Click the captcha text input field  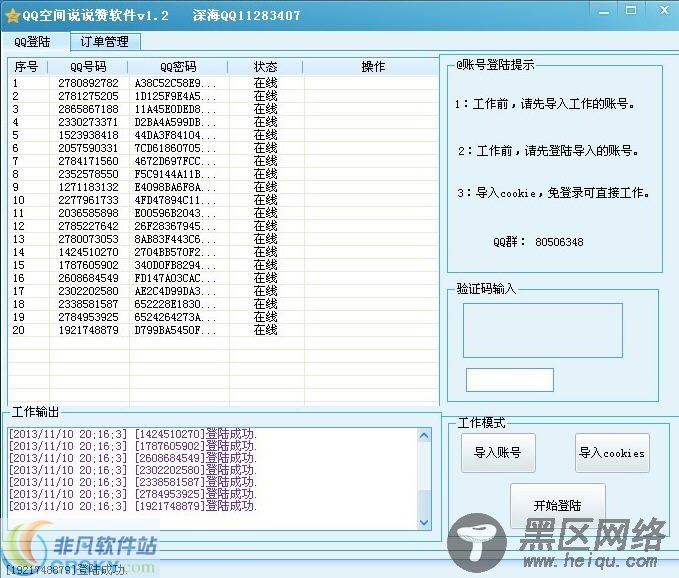pyautogui.click(x=510, y=380)
